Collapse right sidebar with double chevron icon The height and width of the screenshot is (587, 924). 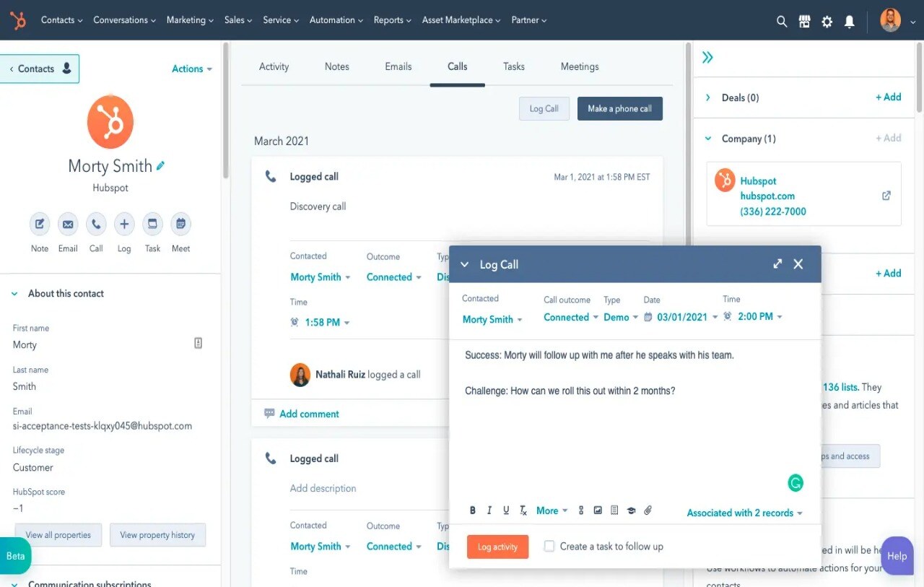tap(707, 57)
